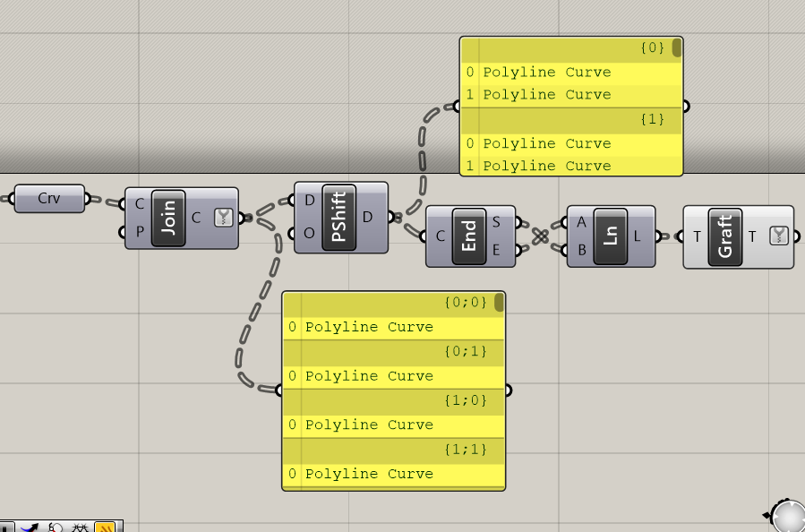Click the Join component icon

[x=168, y=218]
